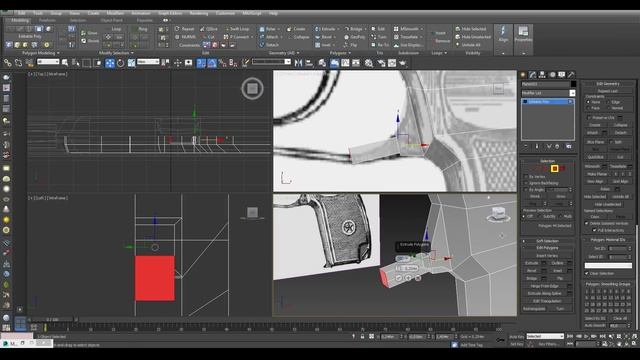This screenshot has width=640, height=360.
Task: Enable the By Vertex checkbox
Action: 526,177
